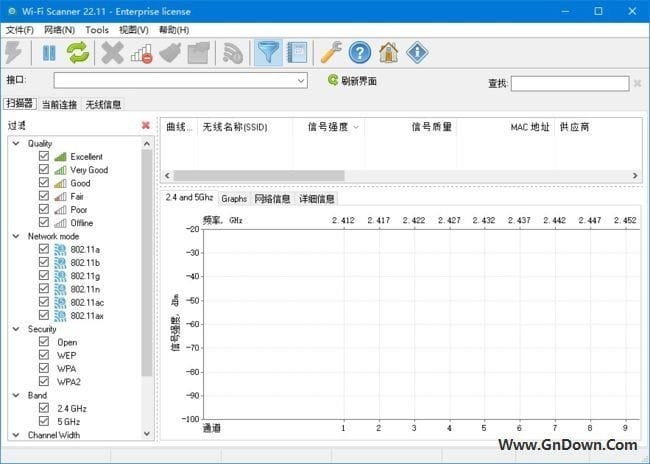
Task: Click the 曲线 column header
Action: coord(179,127)
